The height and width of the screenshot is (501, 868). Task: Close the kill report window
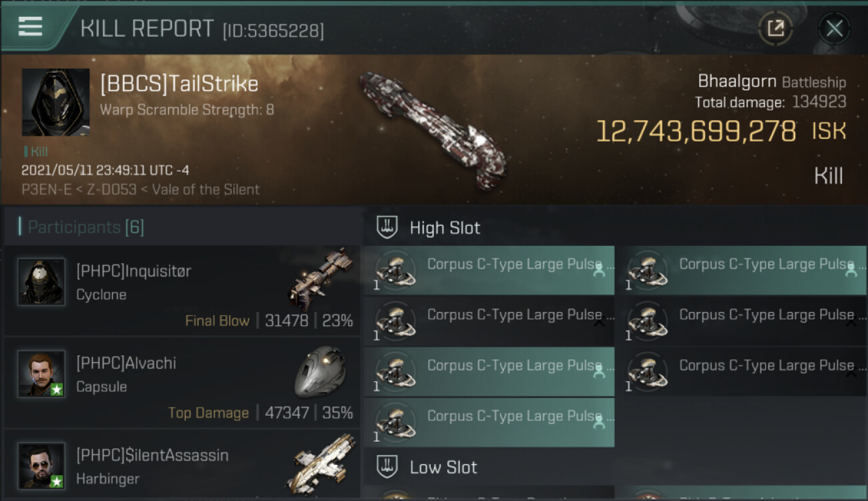834,28
